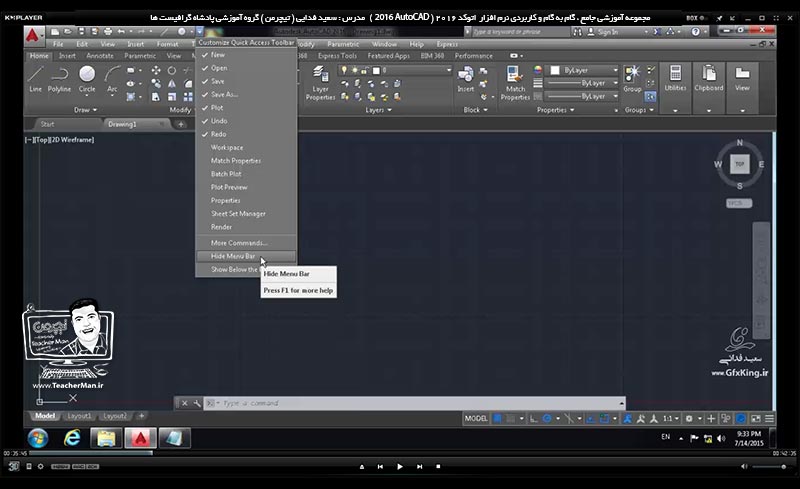Viewport: 800px width, 489px height.
Task: Uncheck Save As in the customize menu
Action: point(246,94)
